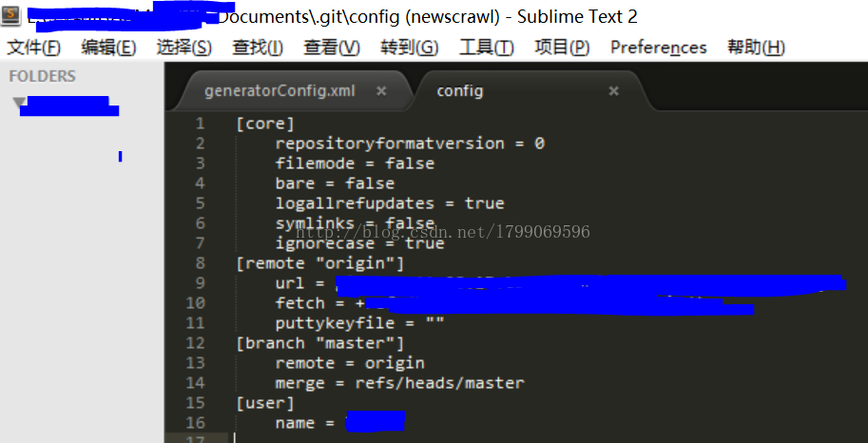
Task: Open the 编辑(E) menu
Action: point(108,48)
